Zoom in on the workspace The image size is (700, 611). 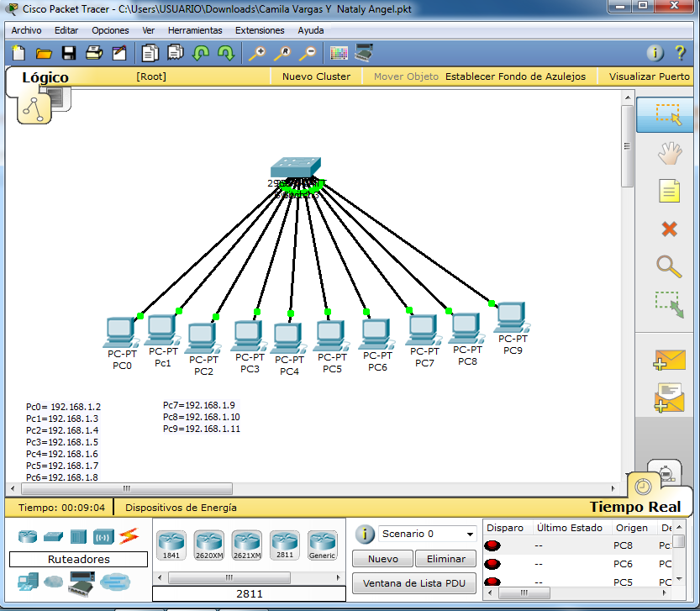click(256, 52)
